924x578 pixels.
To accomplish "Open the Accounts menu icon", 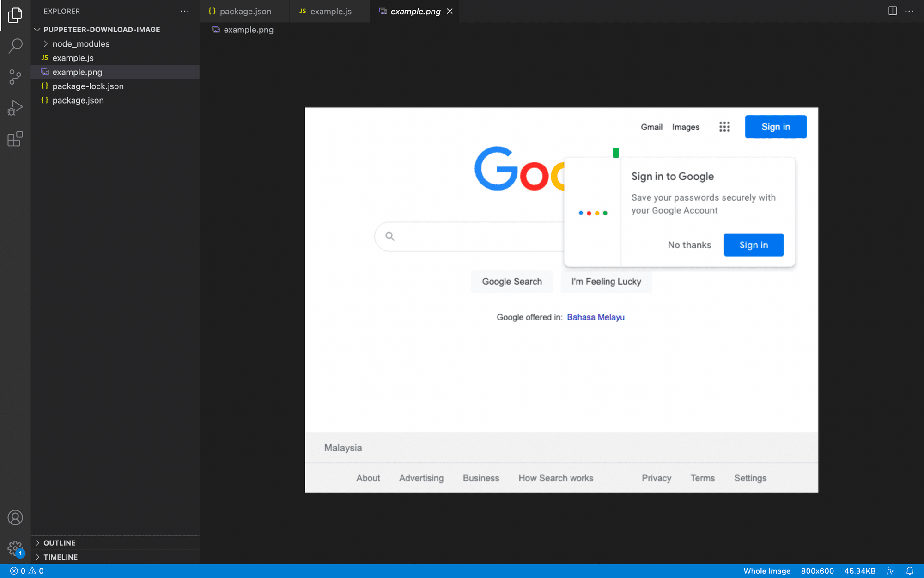I will (15, 517).
